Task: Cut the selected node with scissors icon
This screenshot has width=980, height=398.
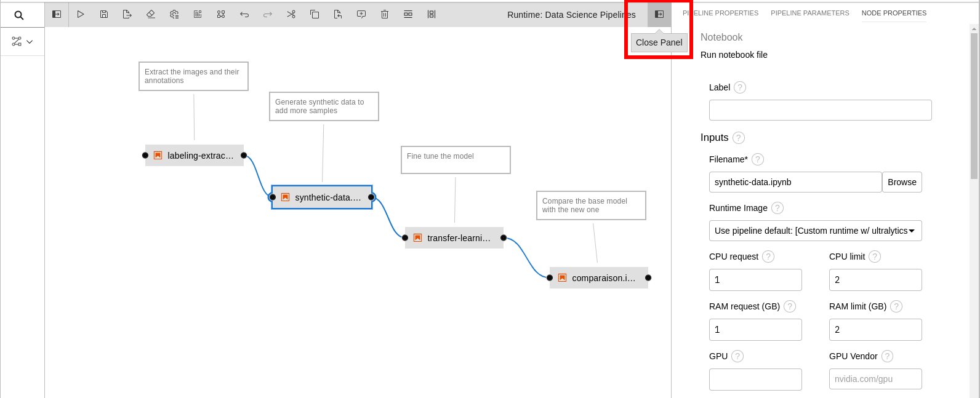Action: (x=291, y=14)
